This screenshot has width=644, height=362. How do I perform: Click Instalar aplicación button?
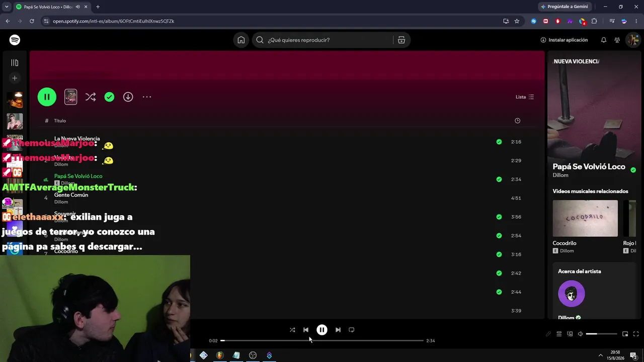(x=564, y=40)
